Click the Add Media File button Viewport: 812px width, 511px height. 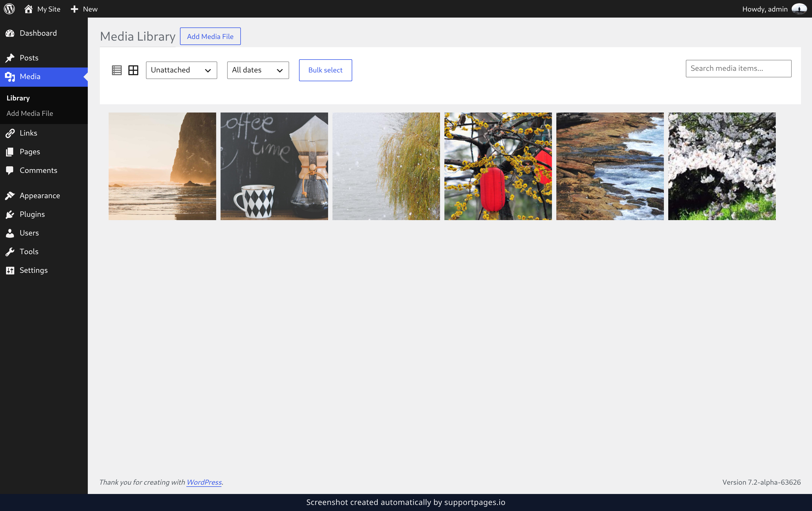(210, 36)
